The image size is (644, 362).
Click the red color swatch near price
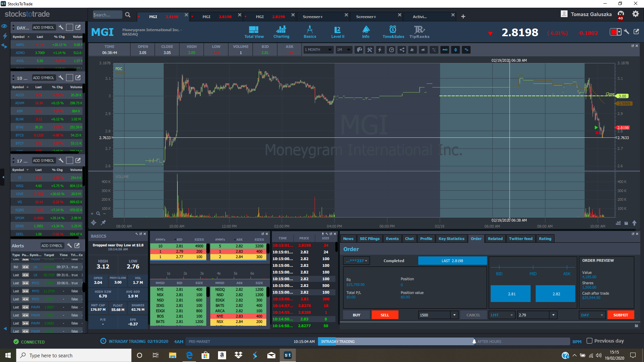[613, 32]
